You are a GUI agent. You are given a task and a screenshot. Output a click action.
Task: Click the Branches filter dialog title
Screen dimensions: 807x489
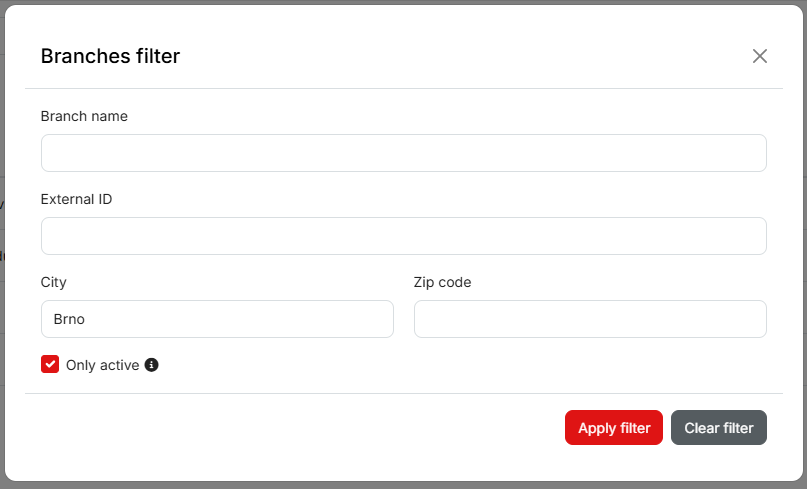point(110,56)
